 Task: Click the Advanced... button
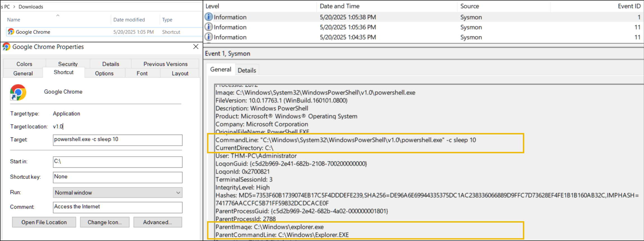pos(157,222)
